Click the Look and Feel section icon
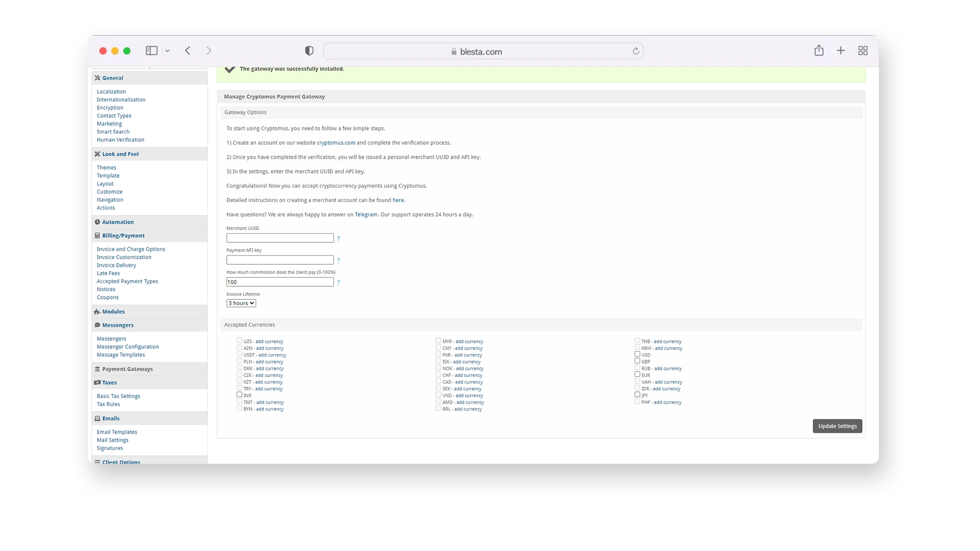 pyautogui.click(x=97, y=154)
